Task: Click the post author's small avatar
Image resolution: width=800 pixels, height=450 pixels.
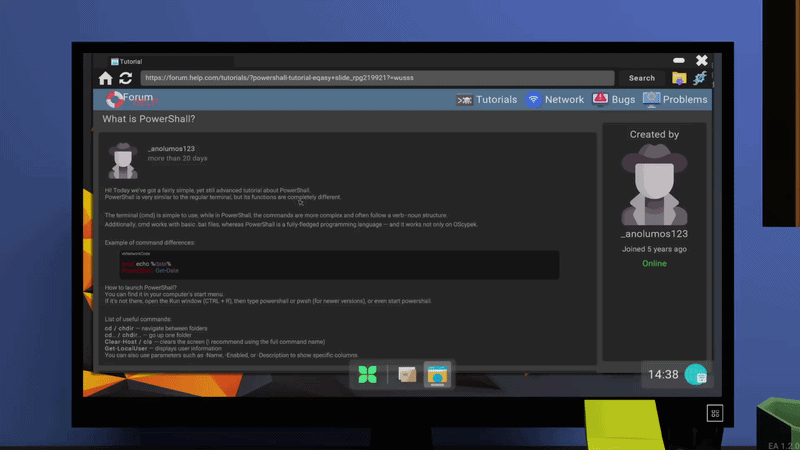Action: point(123,161)
